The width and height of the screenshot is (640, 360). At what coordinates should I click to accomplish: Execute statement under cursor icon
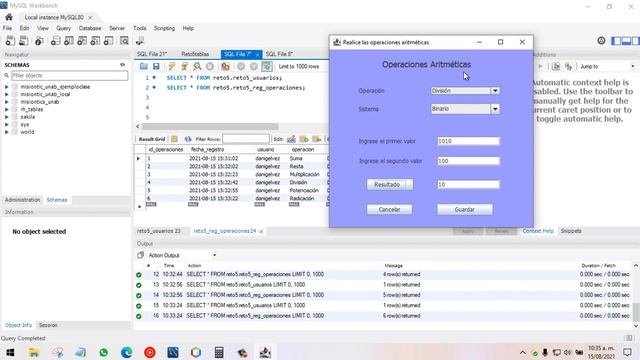[x=184, y=66]
